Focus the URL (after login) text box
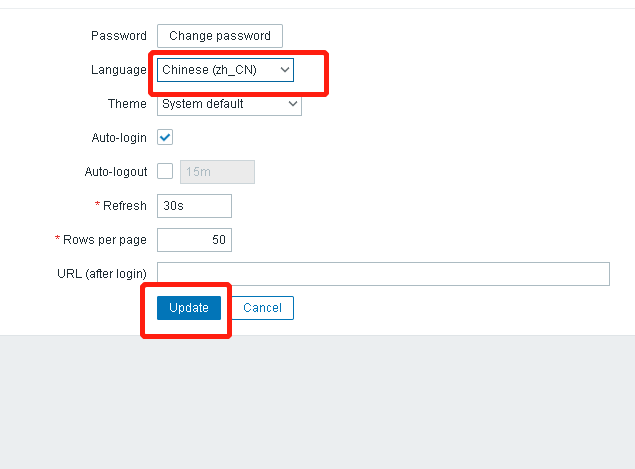 383,274
